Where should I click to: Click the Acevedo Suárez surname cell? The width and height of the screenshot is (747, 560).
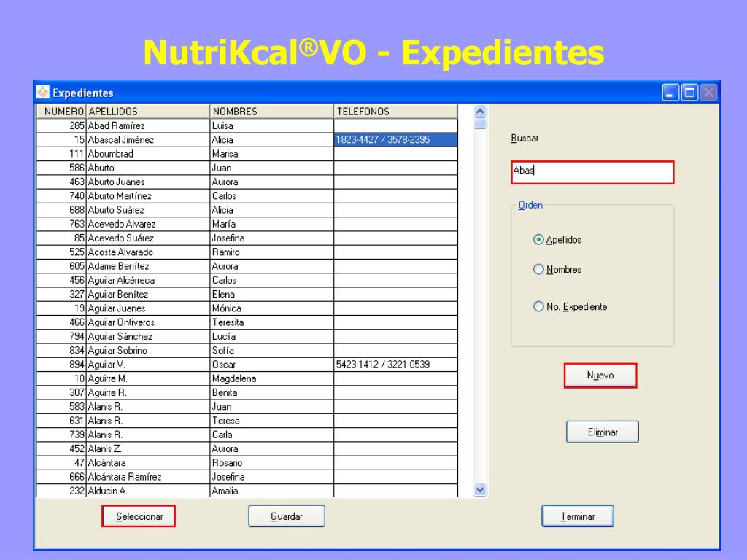pyautogui.click(x=148, y=238)
